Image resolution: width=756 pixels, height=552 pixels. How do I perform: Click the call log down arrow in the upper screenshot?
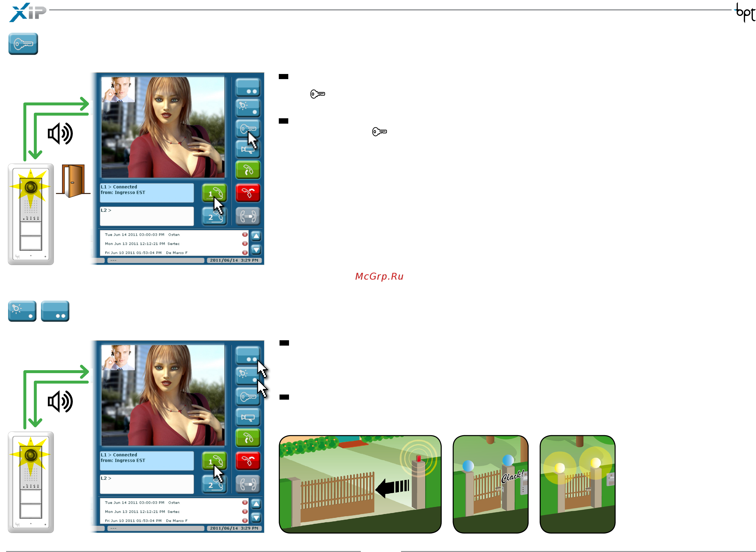pos(256,250)
